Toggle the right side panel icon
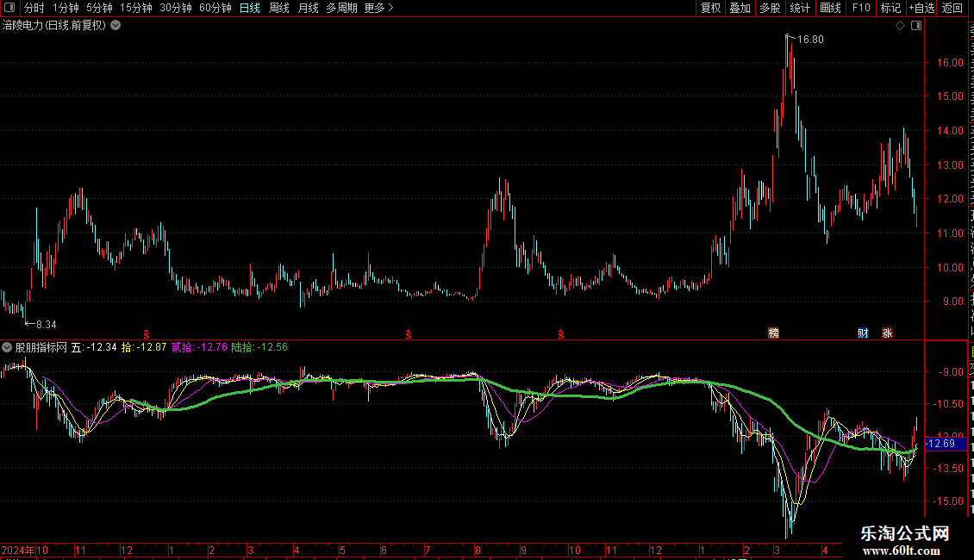The width and height of the screenshot is (974, 560). 916,26
